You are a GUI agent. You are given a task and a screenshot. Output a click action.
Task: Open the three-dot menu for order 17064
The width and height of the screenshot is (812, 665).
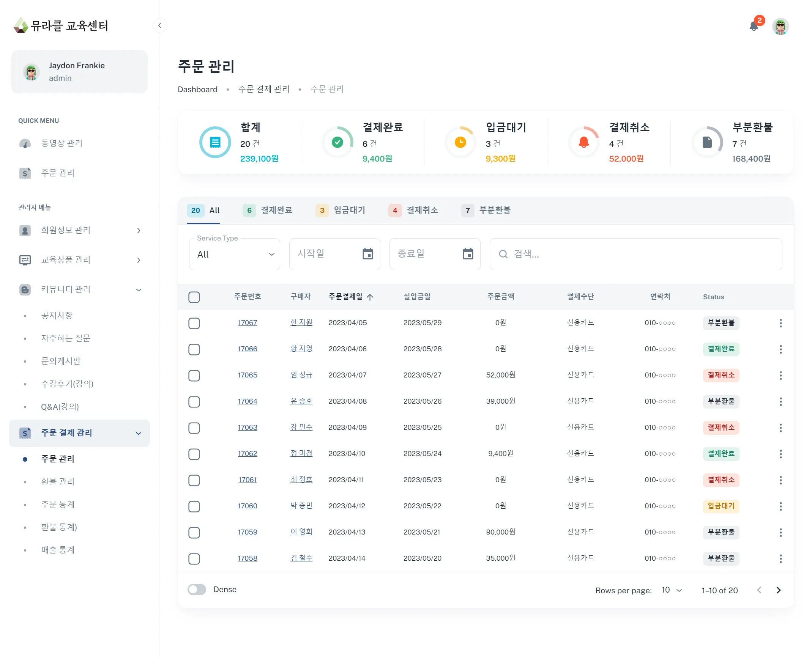point(780,401)
